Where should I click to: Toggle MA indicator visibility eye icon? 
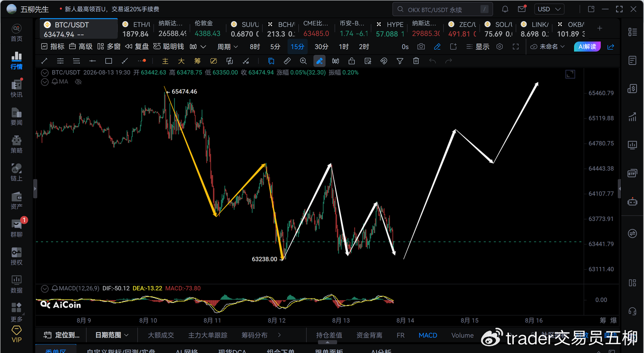(x=78, y=81)
